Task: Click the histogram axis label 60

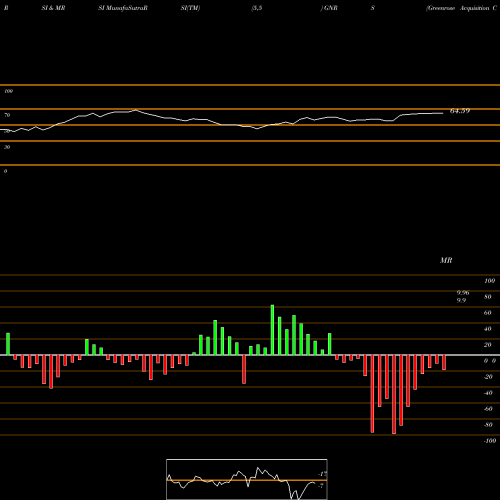Action: 487,313
